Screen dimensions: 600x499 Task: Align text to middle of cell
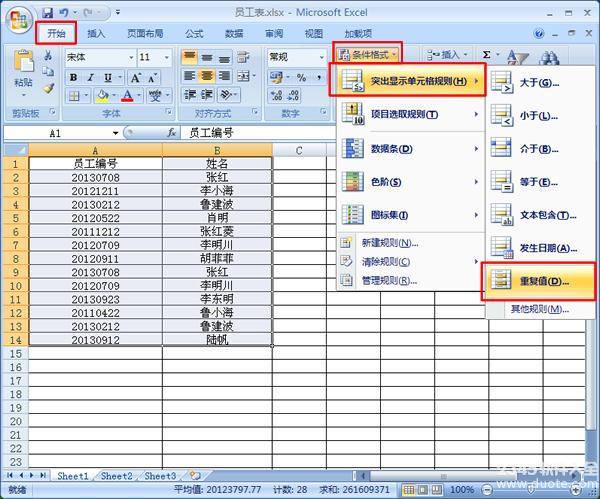[207, 58]
